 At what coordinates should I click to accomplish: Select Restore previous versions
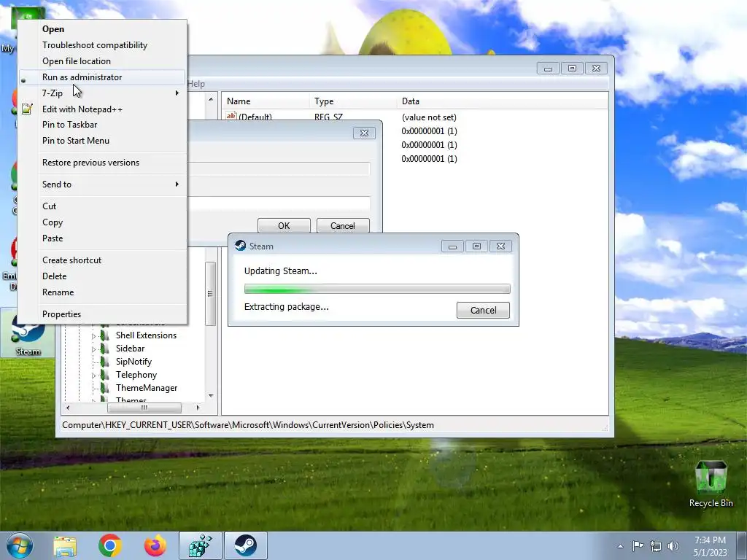(102, 163)
